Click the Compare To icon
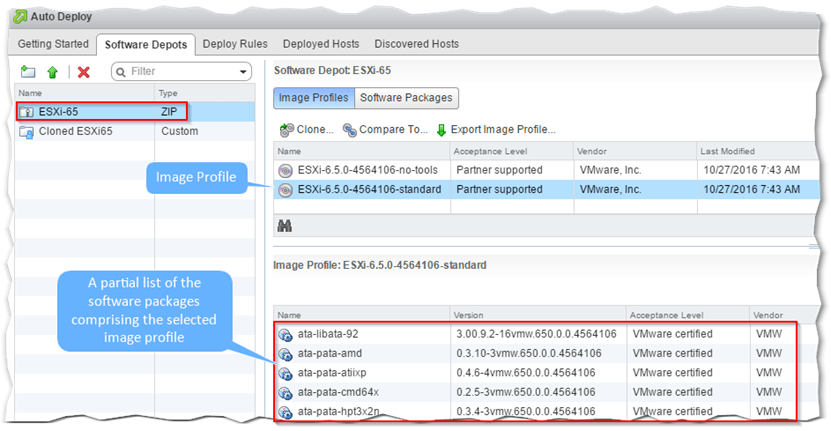Viewport: 831px width, 431px height. pyautogui.click(x=349, y=129)
